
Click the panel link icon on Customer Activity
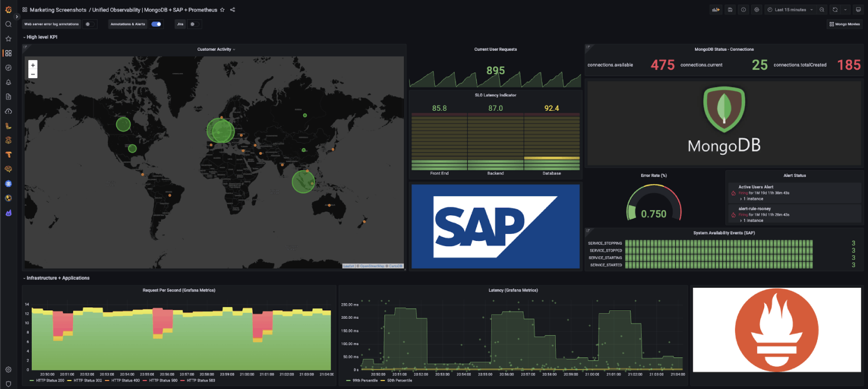(25, 47)
